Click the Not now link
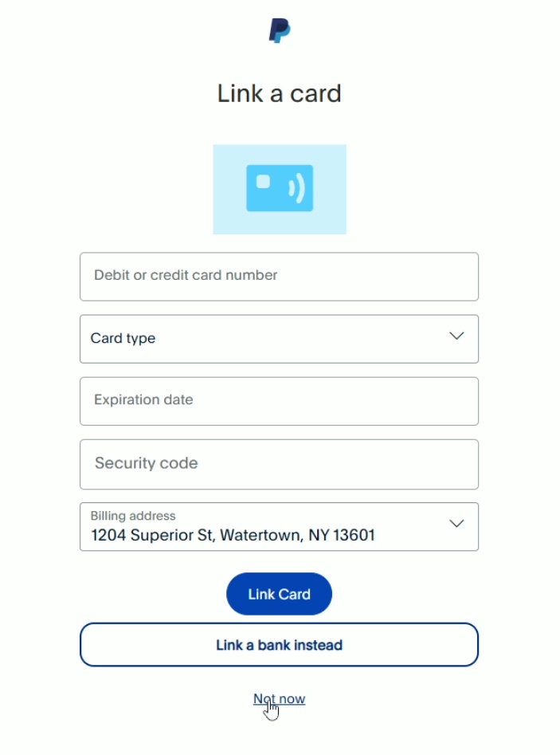This screenshot has width=560, height=755. [279, 699]
